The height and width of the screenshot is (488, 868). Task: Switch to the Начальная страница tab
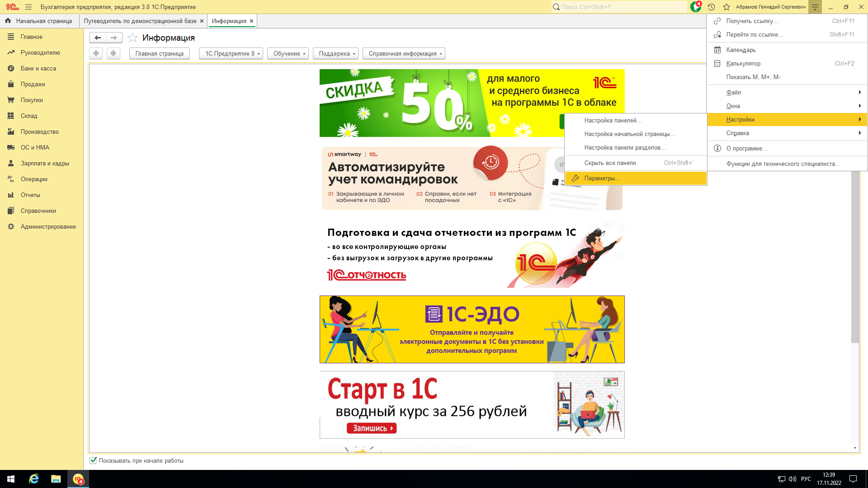click(x=39, y=21)
